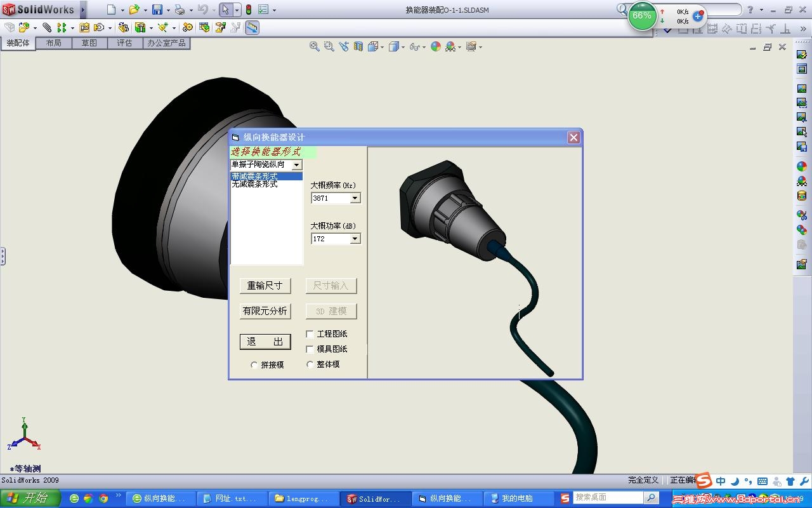Viewport: 812px width, 508px height.
Task: Click the Sogou input method S icon
Action: click(x=704, y=481)
